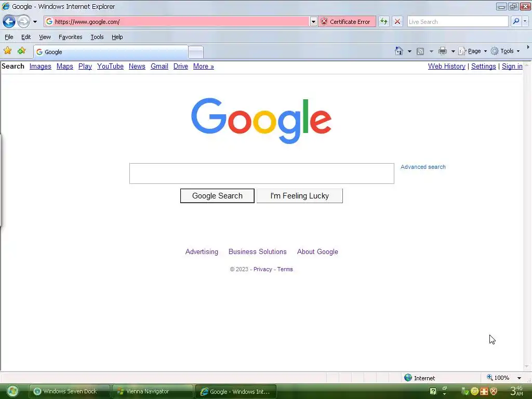Click the Advanced search link

coord(423,167)
